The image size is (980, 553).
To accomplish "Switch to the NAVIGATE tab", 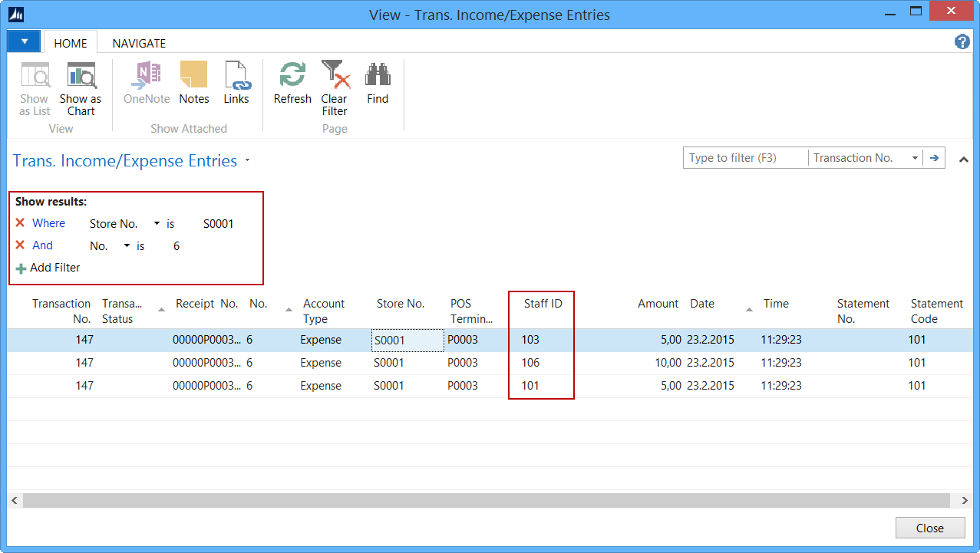I will [139, 44].
